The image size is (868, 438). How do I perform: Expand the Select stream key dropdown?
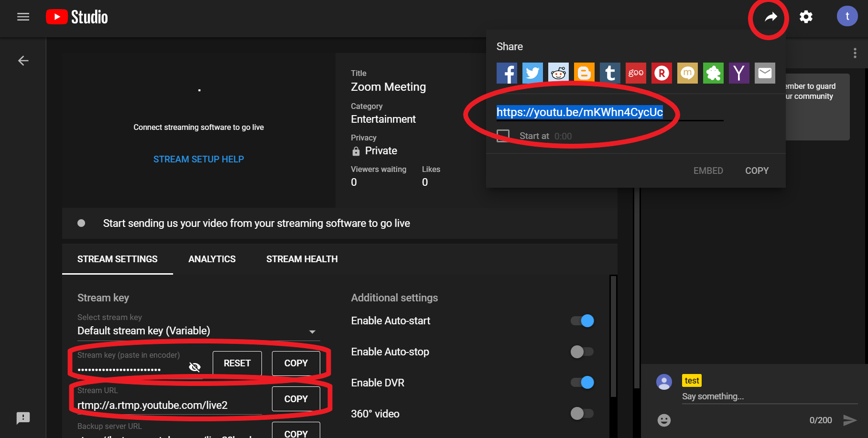[x=198, y=331]
